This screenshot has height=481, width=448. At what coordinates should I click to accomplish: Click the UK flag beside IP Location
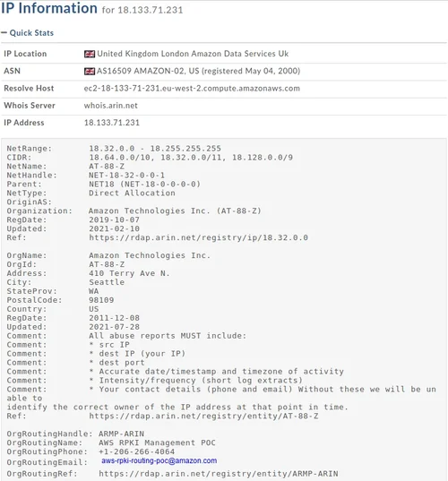tap(90, 54)
